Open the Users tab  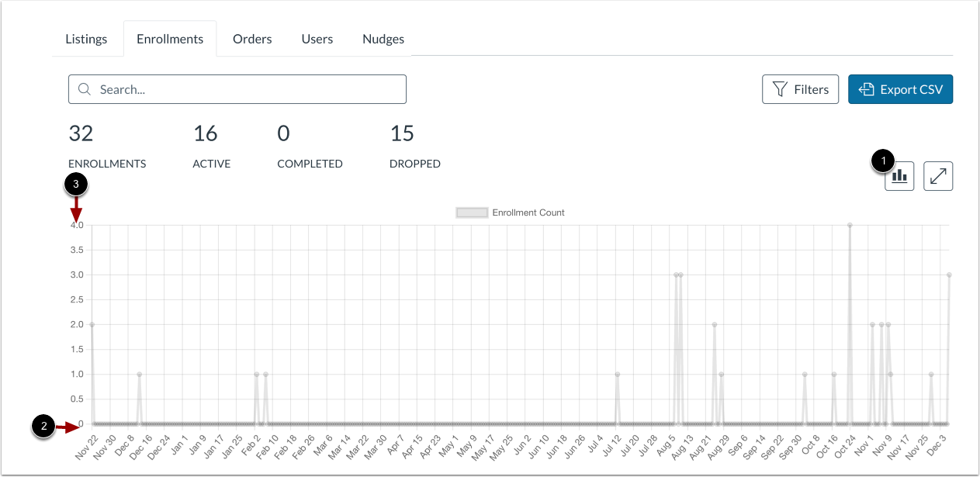click(x=317, y=38)
